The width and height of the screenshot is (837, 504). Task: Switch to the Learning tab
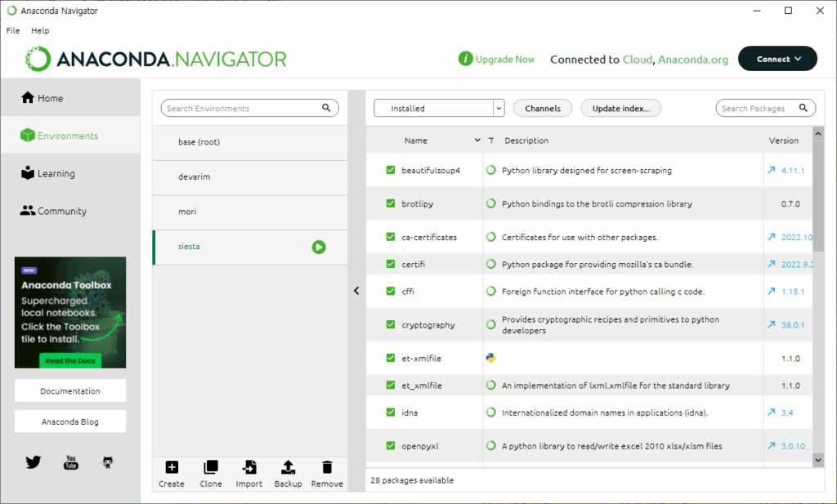(56, 173)
